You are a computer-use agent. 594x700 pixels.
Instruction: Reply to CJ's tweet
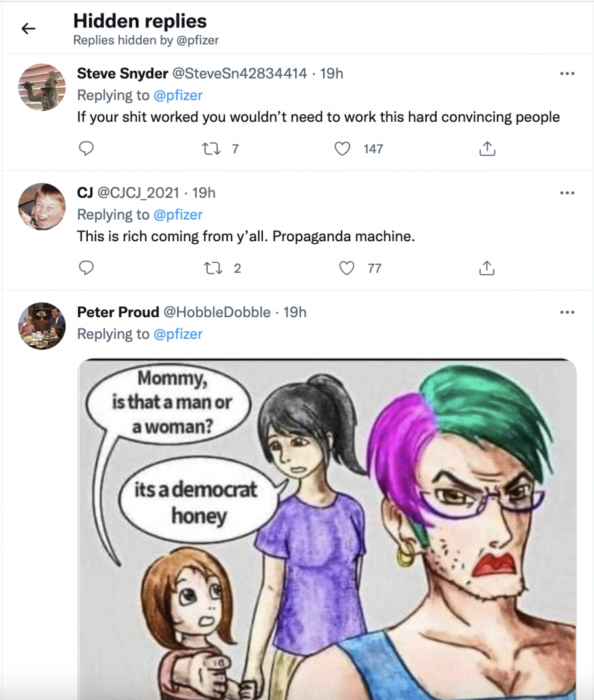87,268
